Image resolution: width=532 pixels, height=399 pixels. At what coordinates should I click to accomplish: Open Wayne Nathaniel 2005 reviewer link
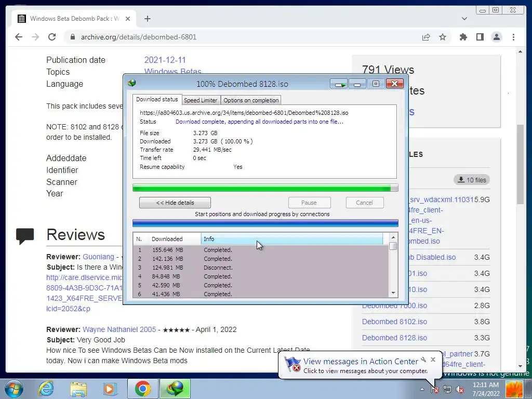(119, 329)
